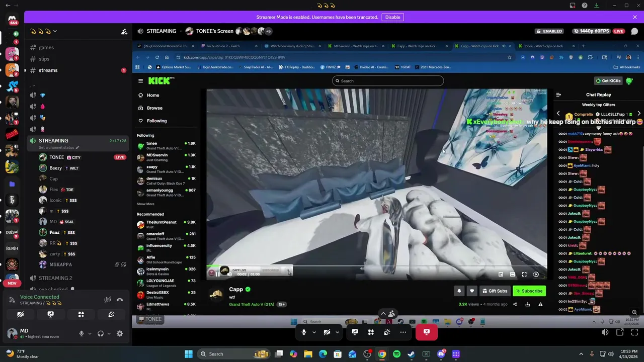Disable Streamer Mode in purple banner

click(392, 17)
